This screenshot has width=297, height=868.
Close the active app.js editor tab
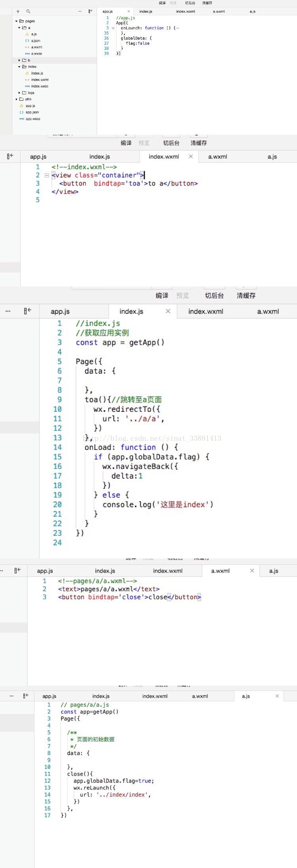pos(129,11)
